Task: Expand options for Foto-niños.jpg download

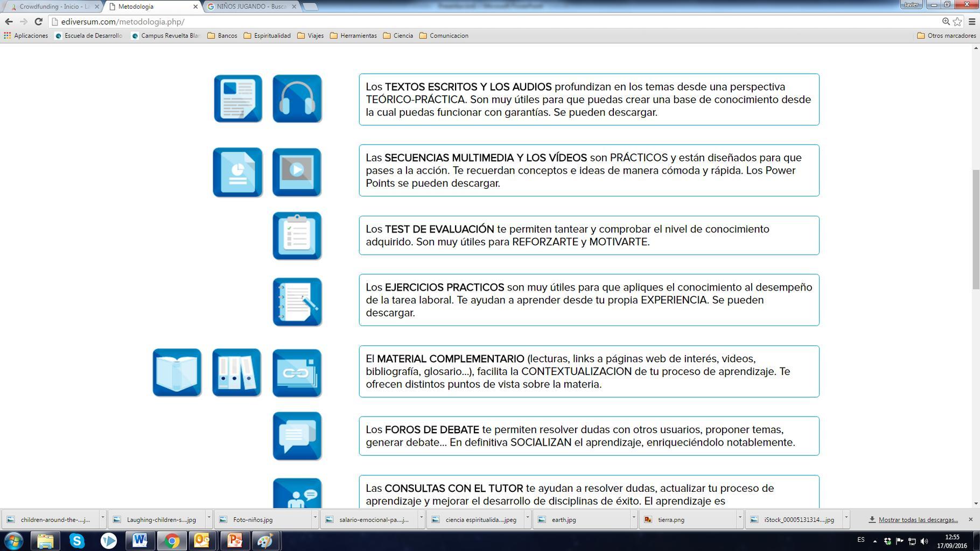Action: pyautogui.click(x=315, y=519)
